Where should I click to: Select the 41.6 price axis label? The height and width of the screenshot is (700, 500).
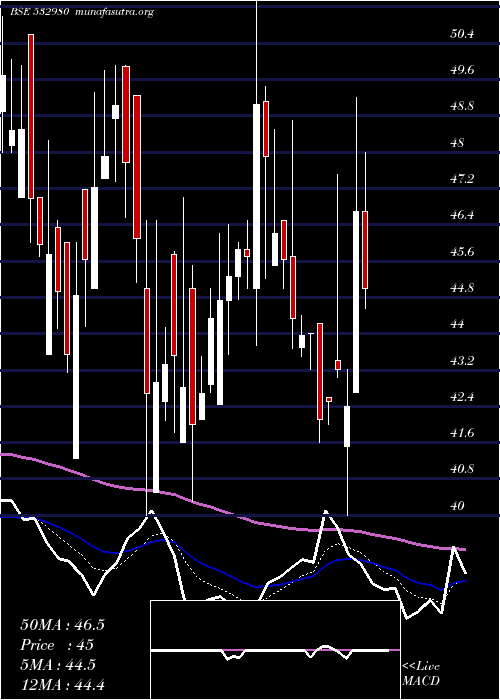coord(462,433)
